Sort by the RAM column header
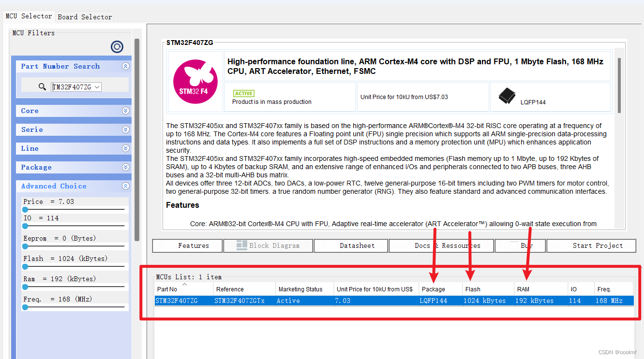644x359 pixels. tap(541, 289)
